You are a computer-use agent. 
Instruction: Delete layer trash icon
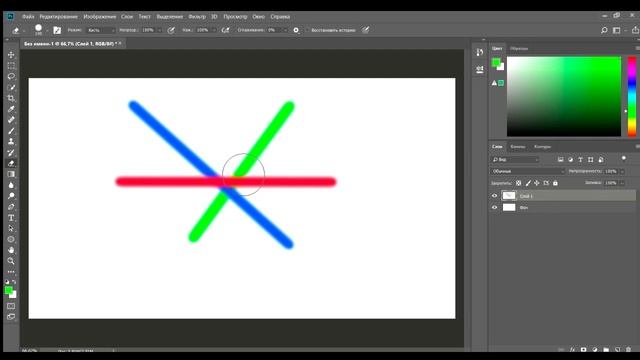pos(629,350)
